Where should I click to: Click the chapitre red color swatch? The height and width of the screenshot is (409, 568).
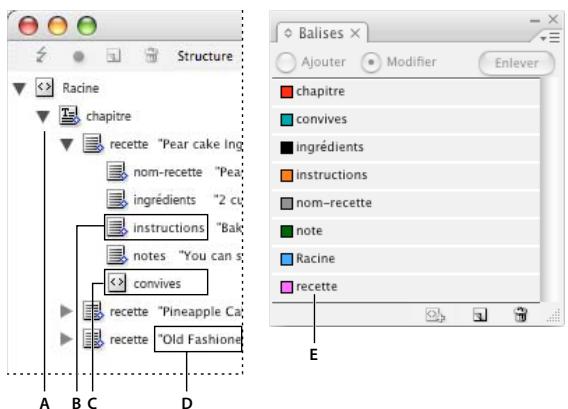(x=287, y=92)
